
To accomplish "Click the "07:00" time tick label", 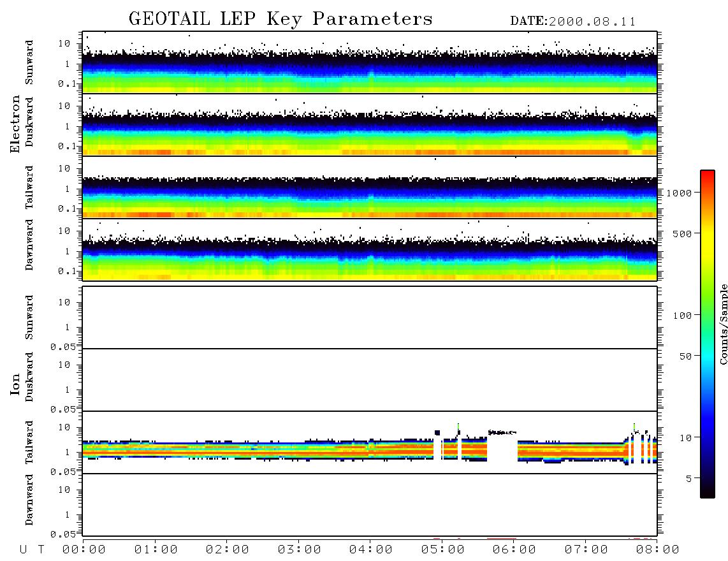I will point(586,550).
